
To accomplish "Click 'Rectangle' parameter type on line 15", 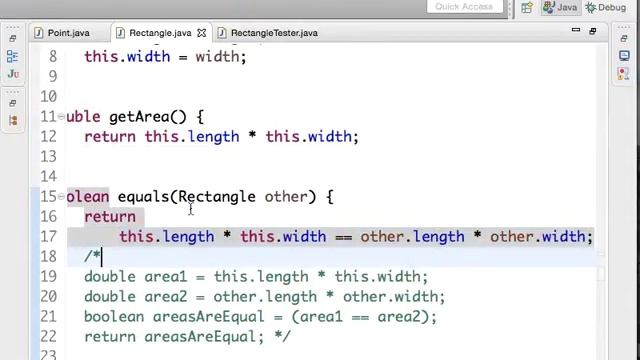I will (217, 197).
